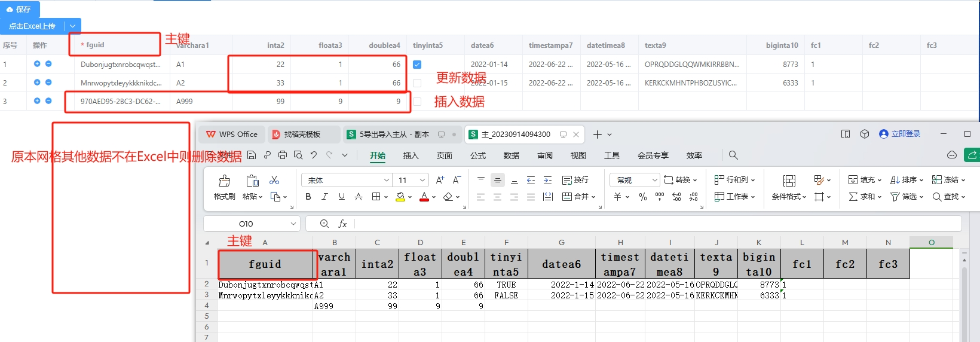Screen dimensions: 980x342
Task: Click the Format Painter (格式刷) icon
Action: [x=224, y=181]
